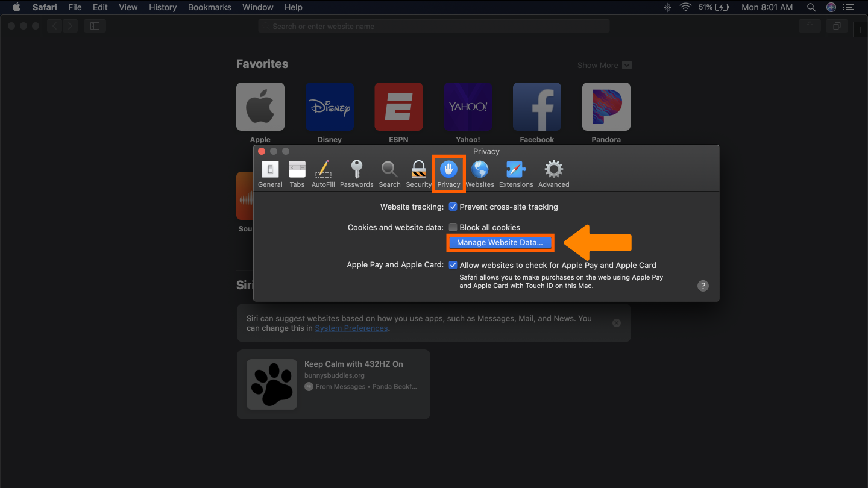
Task: Open the Passwords preferences pane
Action: (357, 174)
